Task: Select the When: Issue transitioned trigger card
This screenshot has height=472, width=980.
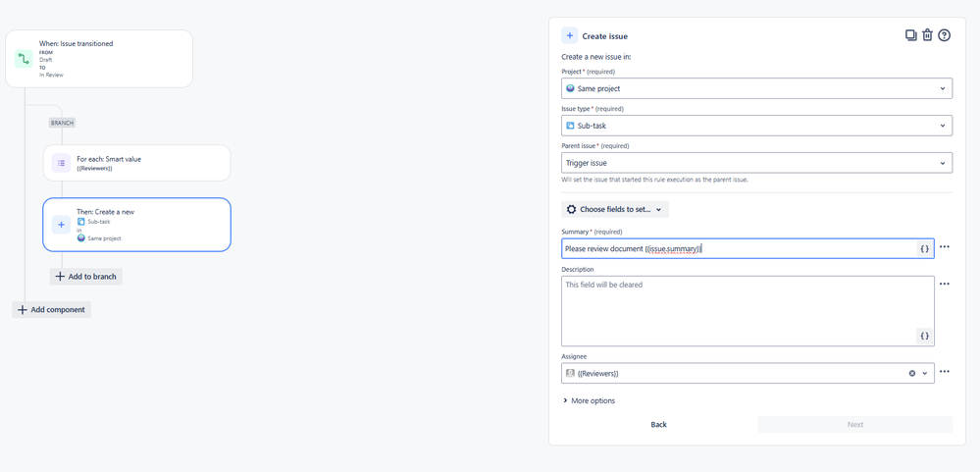Action: pyautogui.click(x=99, y=59)
